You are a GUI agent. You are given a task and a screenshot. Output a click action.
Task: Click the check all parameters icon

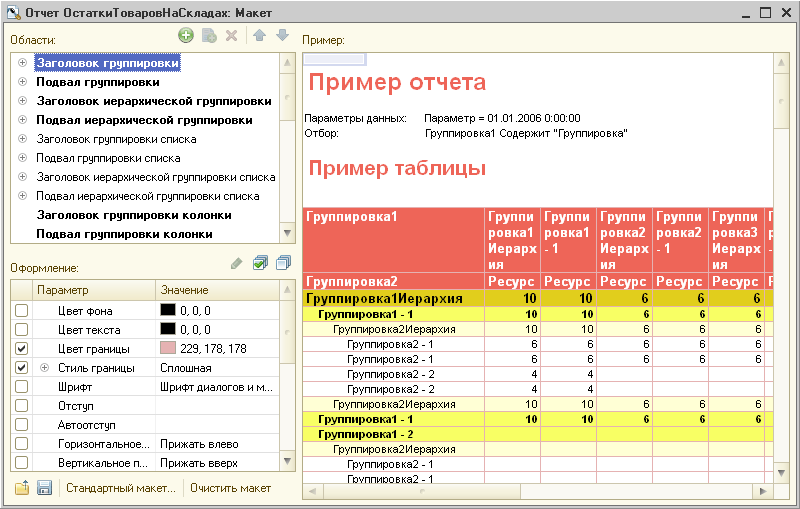tap(260, 263)
